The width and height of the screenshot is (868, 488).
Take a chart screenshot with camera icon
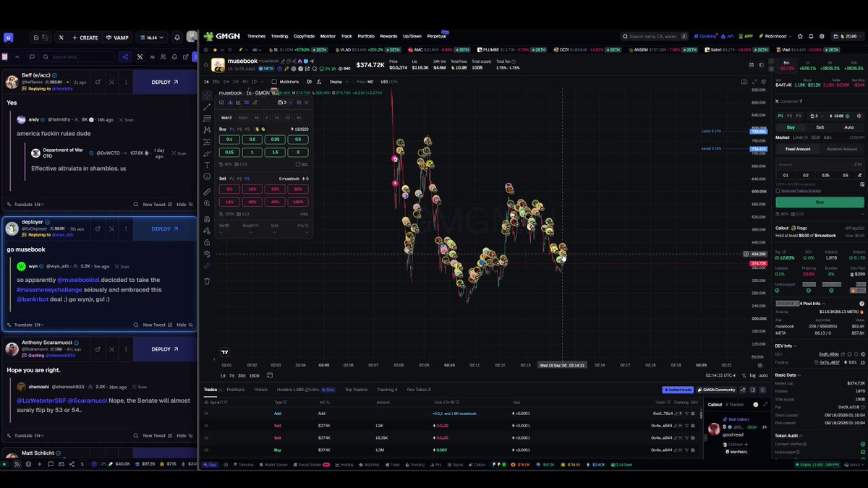pyautogui.click(x=744, y=82)
